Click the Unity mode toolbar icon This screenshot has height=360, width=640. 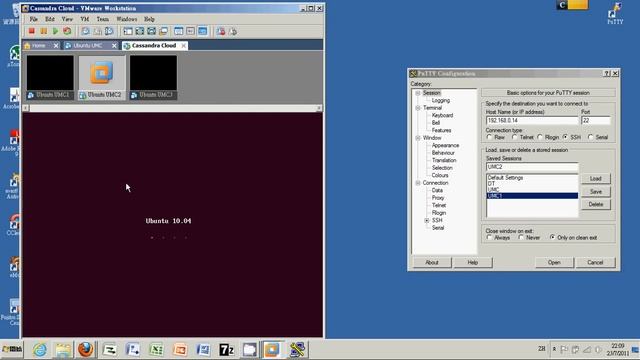point(163,31)
